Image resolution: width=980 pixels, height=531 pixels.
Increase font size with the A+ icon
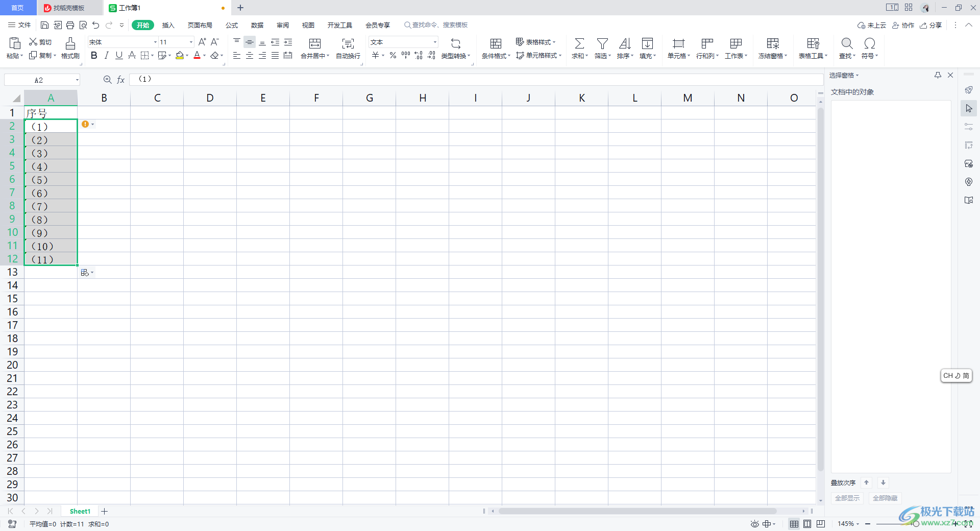pyautogui.click(x=202, y=42)
